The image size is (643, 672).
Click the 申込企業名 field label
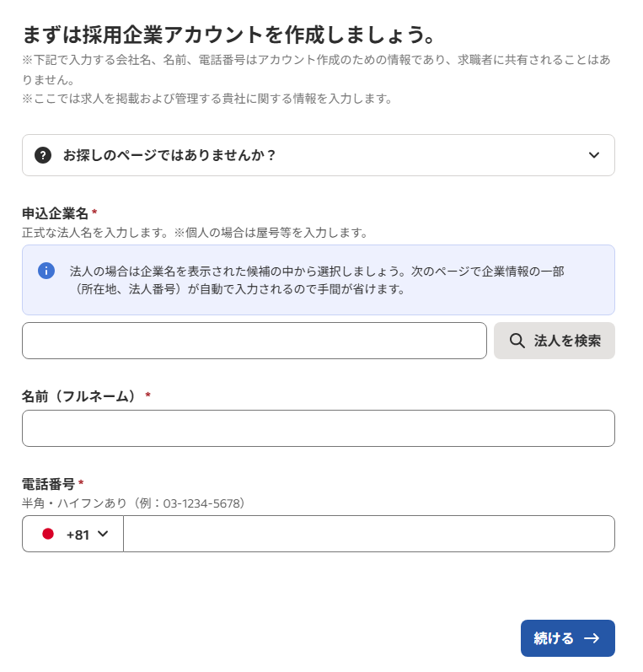click(x=55, y=213)
